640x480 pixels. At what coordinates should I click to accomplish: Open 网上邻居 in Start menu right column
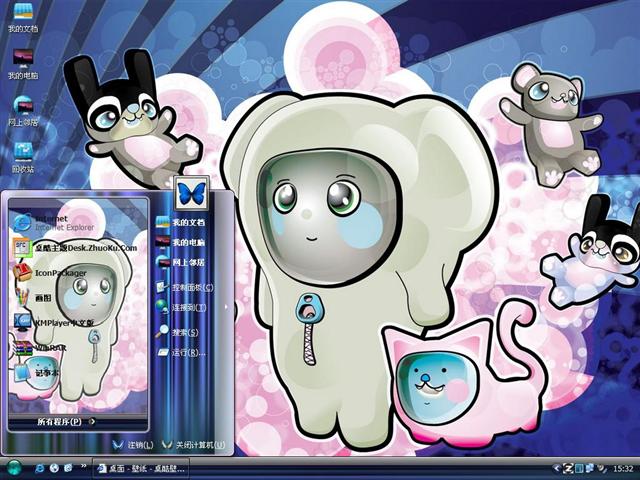coord(181,262)
